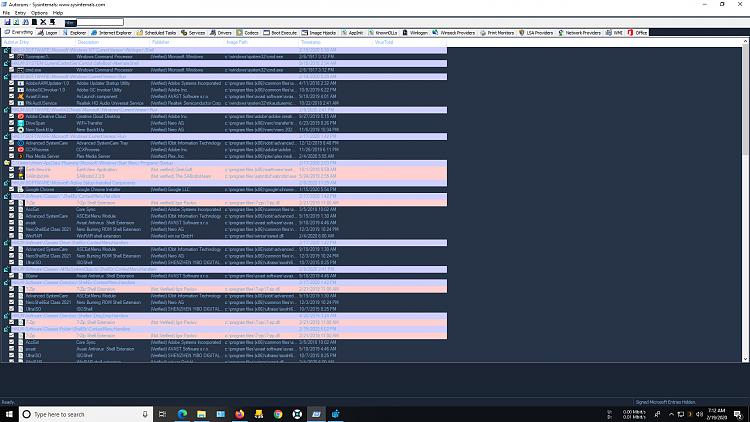Click the SABnzbd entry icon

pyautogui.click(x=21, y=176)
